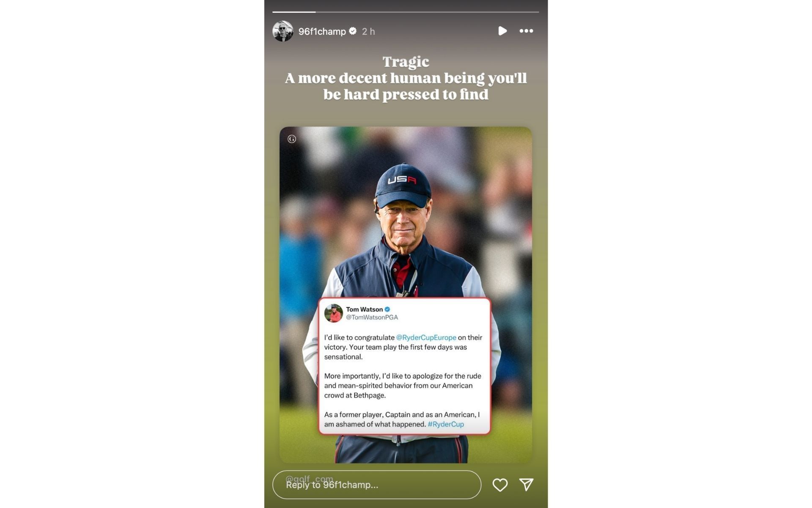Image resolution: width=812 pixels, height=508 pixels.
Task: Click the @TomWatsonPGA handle
Action: [x=372, y=317]
